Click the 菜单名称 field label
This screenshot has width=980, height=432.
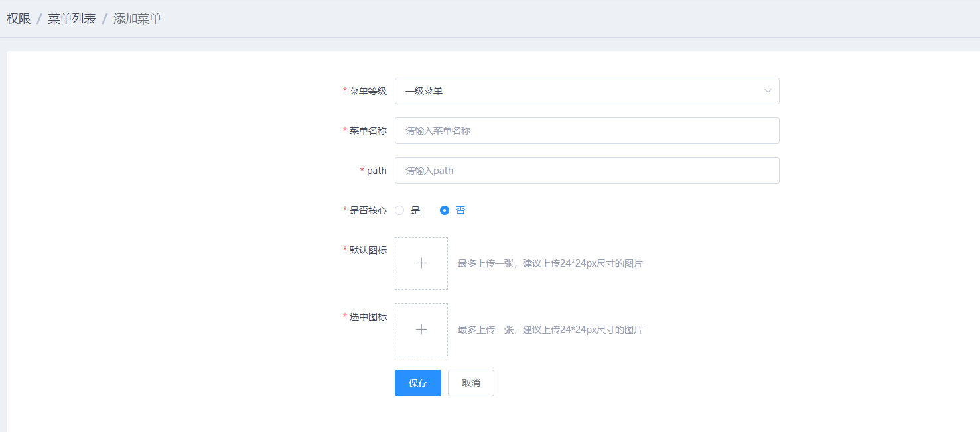368,131
